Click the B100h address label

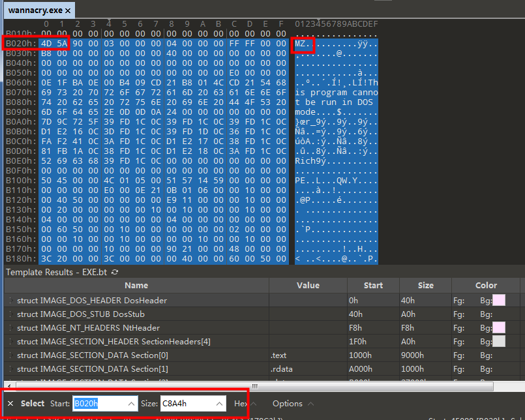(21, 181)
